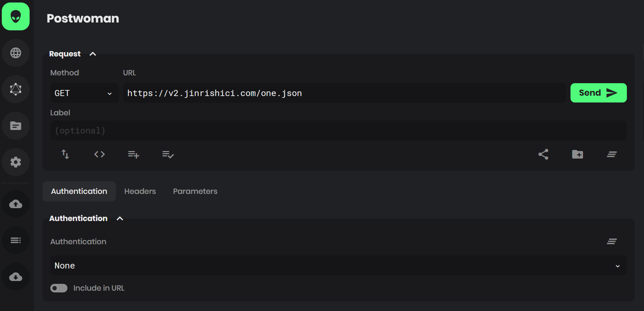
Task: Click the green Send button
Action: (x=598, y=93)
